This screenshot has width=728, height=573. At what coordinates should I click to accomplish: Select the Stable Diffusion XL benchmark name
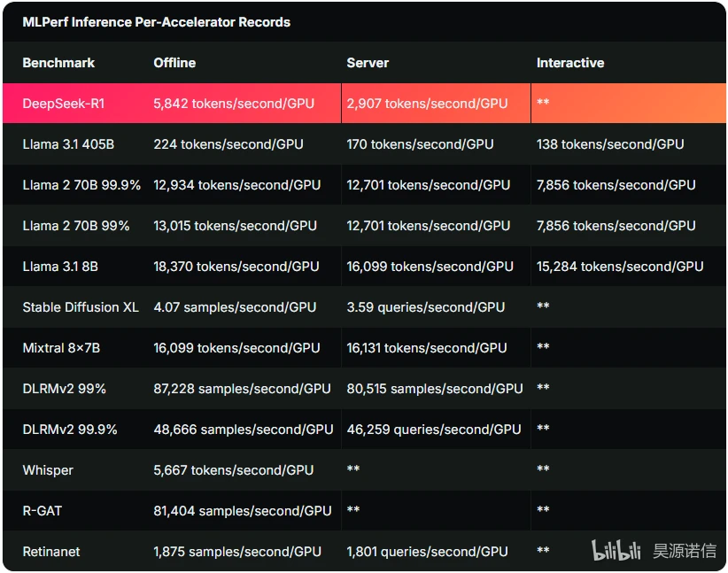pos(81,307)
